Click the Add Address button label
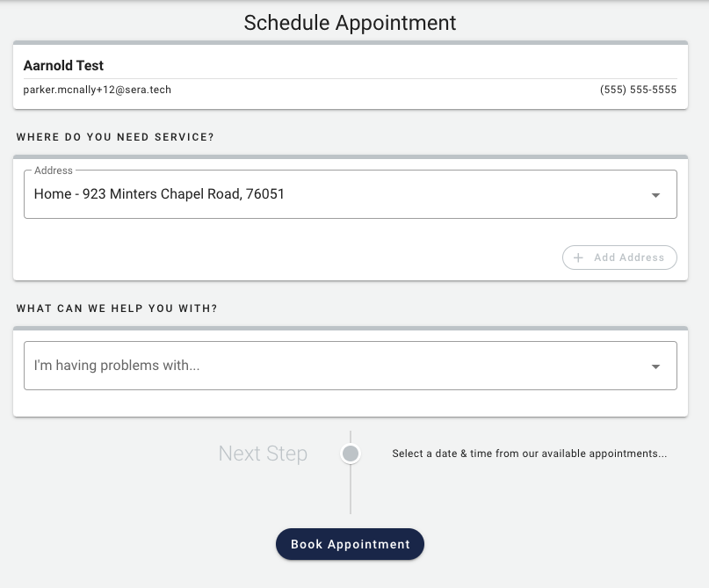The width and height of the screenshot is (709, 588). click(629, 258)
